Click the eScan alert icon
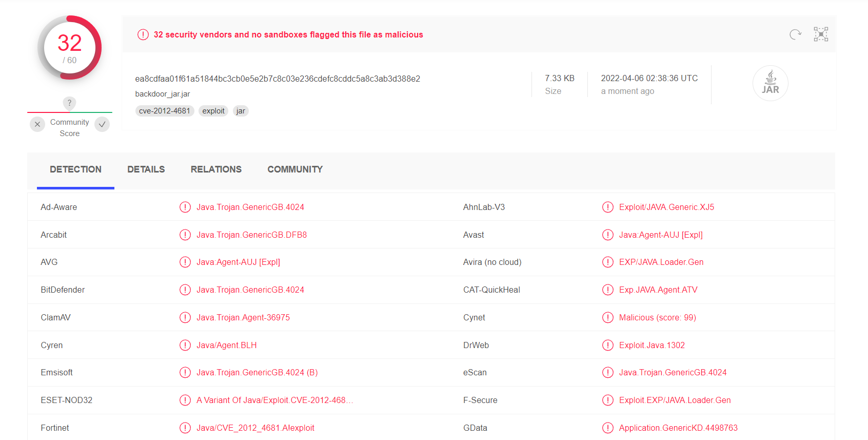The width and height of the screenshot is (868, 440). click(x=608, y=372)
